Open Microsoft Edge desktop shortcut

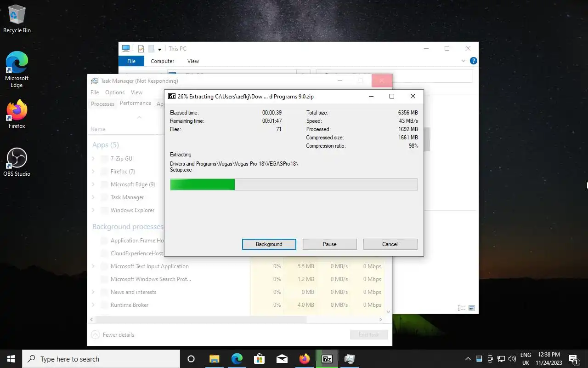pos(17,69)
